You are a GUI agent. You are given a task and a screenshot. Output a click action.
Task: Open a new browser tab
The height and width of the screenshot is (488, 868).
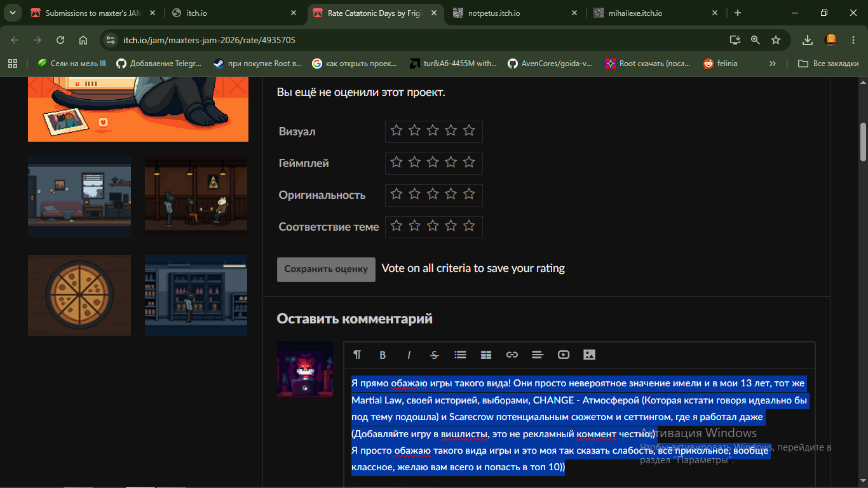[738, 13]
